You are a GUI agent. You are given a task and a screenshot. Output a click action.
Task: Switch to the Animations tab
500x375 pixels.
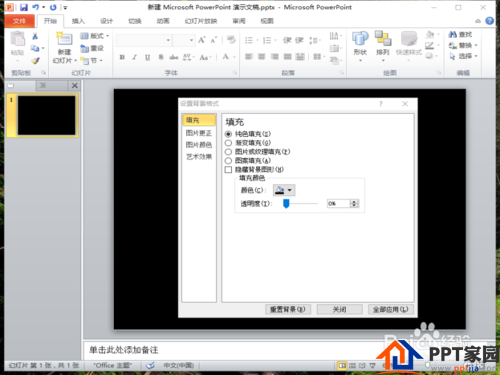(163, 21)
